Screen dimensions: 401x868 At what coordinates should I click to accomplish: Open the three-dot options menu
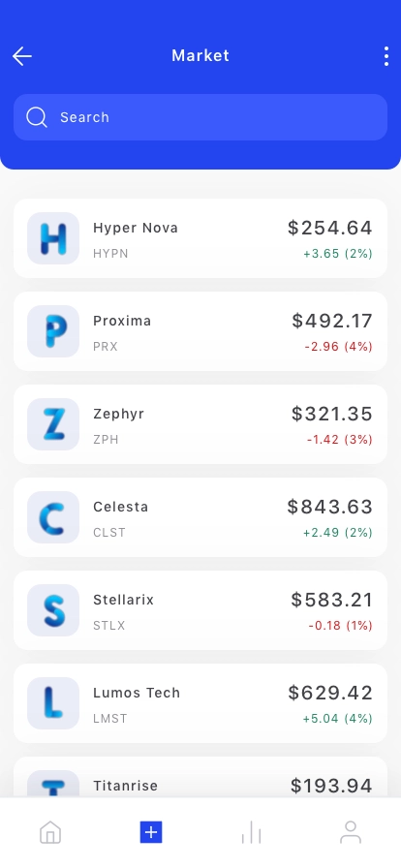click(x=386, y=56)
